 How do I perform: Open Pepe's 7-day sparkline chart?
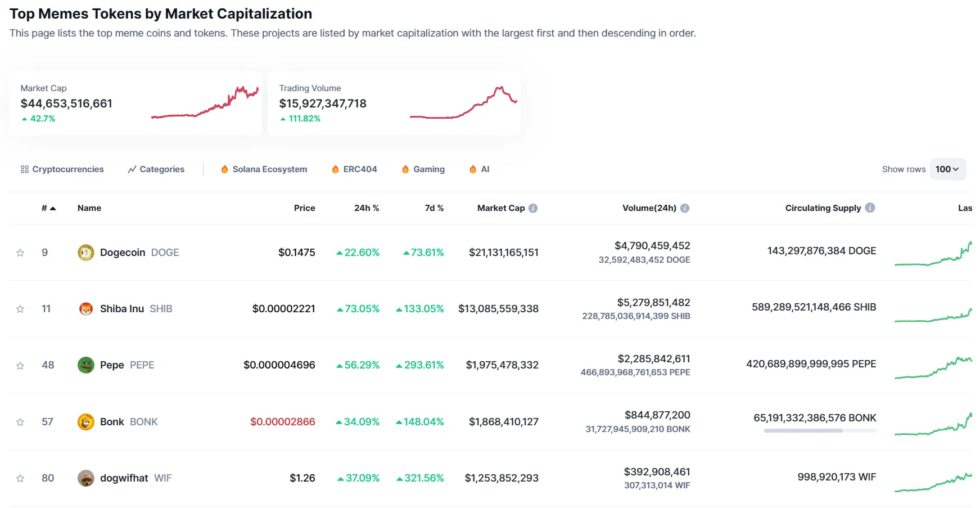coord(933,367)
